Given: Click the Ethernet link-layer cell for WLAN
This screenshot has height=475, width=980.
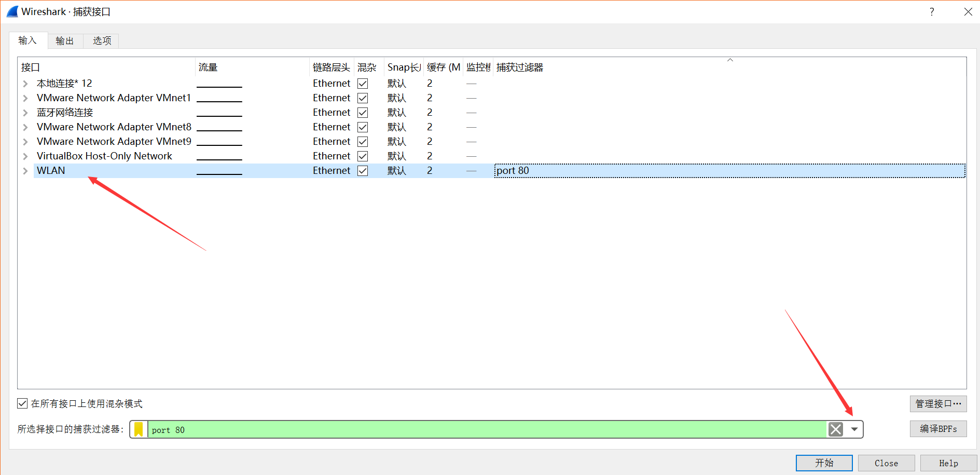Looking at the screenshot, I should [x=332, y=171].
